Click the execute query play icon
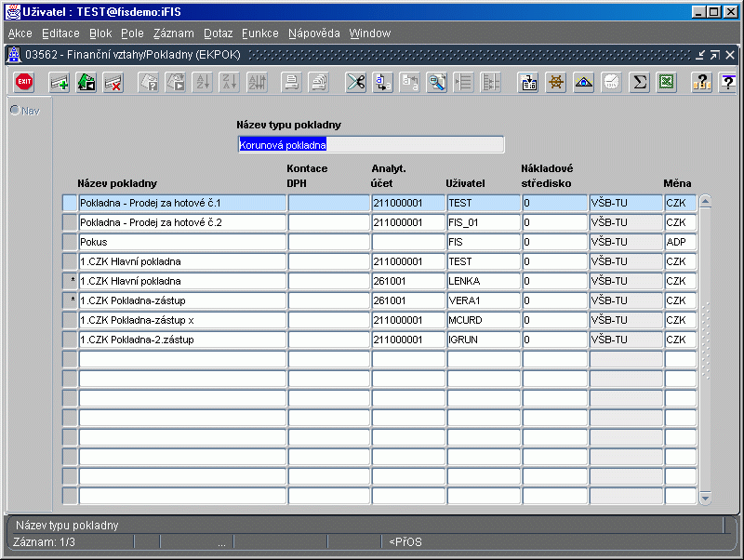 tap(176, 83)
